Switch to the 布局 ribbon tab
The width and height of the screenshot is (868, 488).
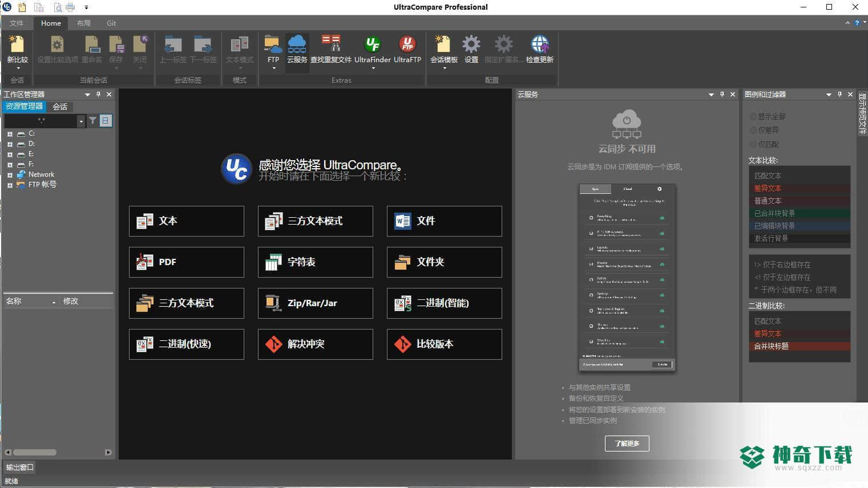(84, 23)
